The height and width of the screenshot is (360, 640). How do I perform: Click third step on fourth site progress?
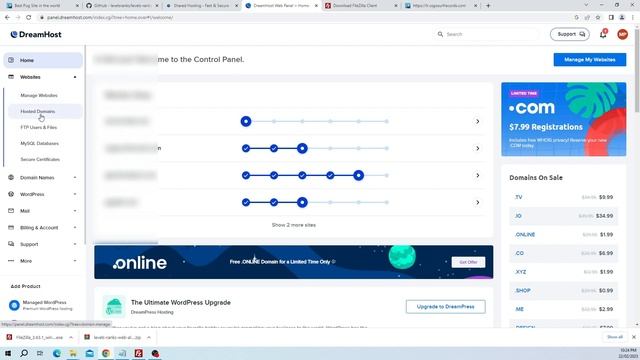pyautogui.click(x=302, y=202)
